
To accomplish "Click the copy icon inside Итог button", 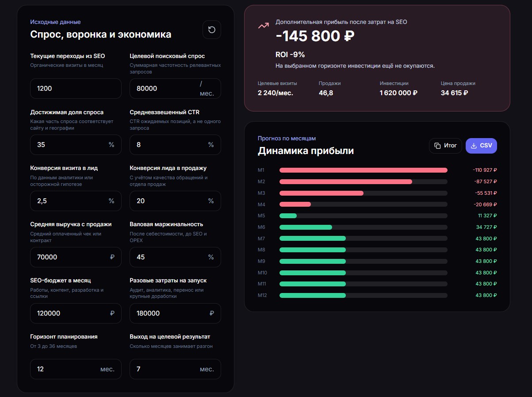I will click(x=437, y=146).
